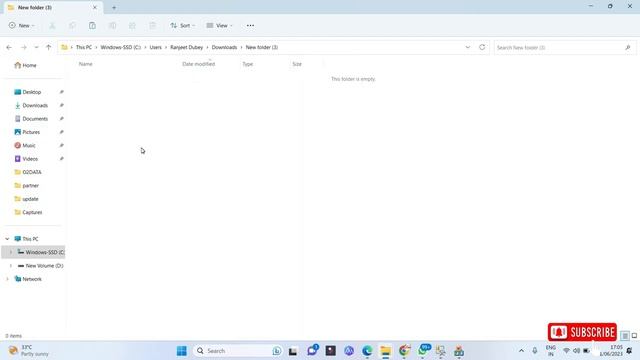Show hidden system tray icons
The width and height of the screenshot is (640, 360).
tap(521, 351)
